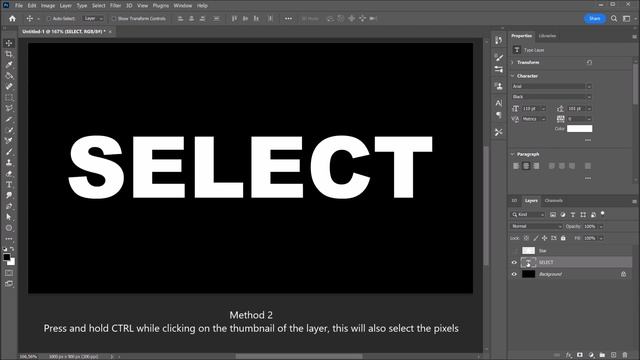Open the text Color swatch
The width and height of the screenshot is (640, 360).
point(580,129)
